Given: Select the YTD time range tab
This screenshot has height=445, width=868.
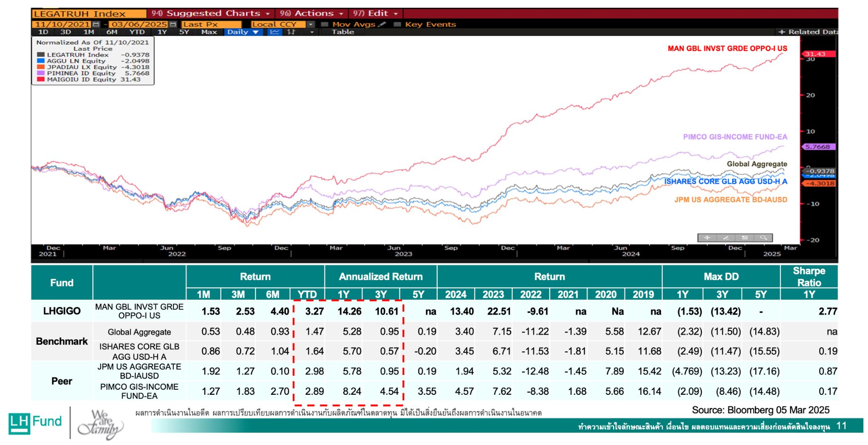Looking at the screenshot, I should coord(137,32).
